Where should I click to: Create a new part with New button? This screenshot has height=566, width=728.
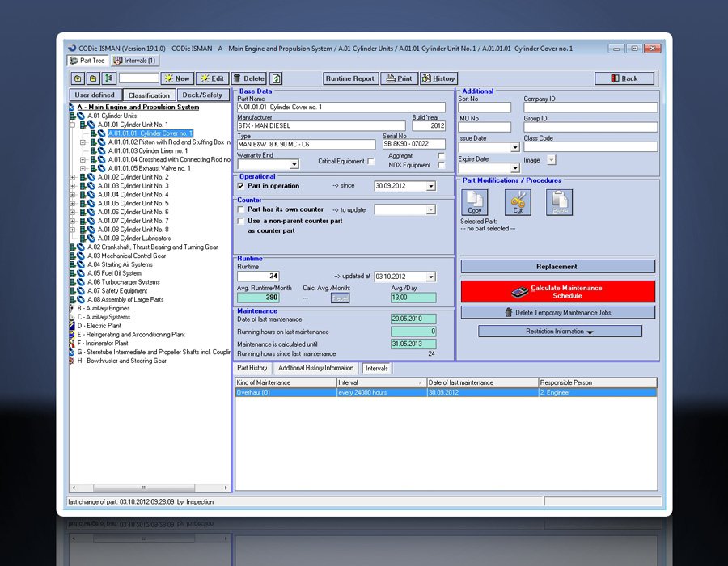click(x=176, y=78)
